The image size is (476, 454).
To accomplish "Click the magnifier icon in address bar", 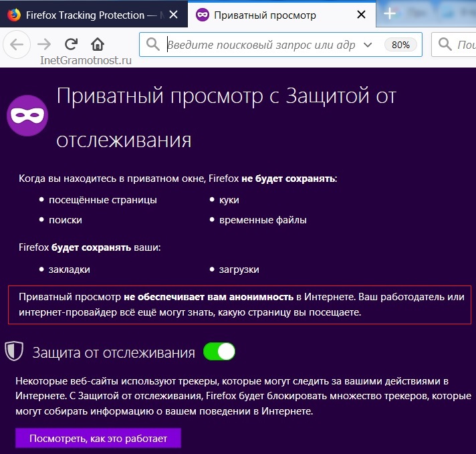I will (152, 44).
